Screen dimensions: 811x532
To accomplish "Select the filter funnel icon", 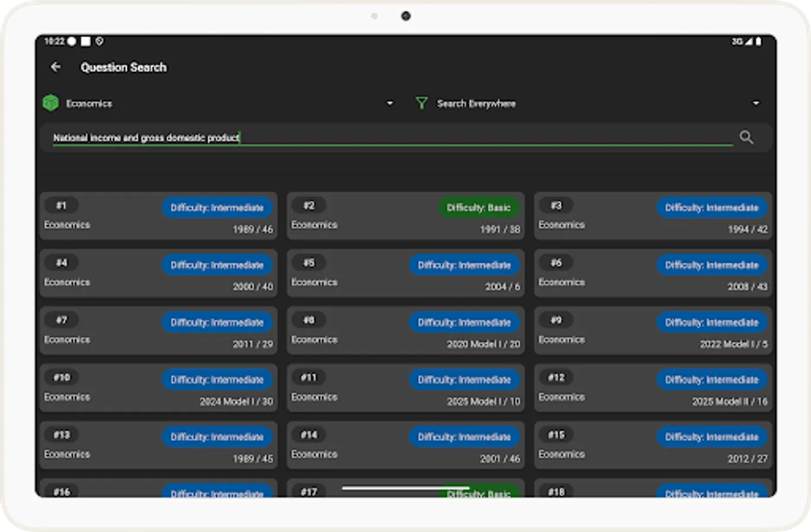I will (x=421, y=102).
